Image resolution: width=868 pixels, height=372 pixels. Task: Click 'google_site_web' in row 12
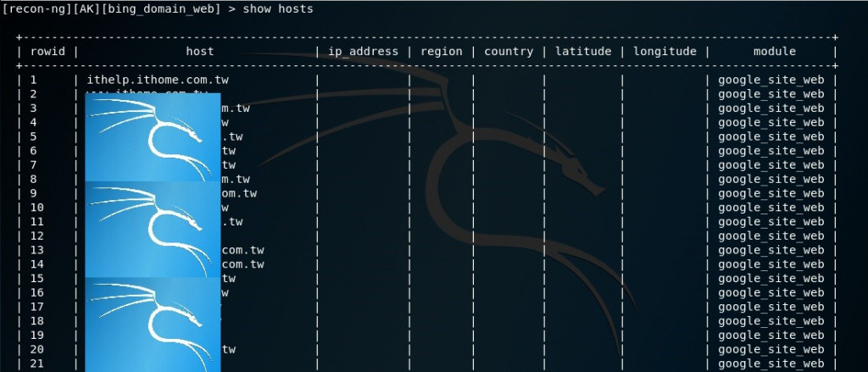pyautogui.click(x=771, y=236)
